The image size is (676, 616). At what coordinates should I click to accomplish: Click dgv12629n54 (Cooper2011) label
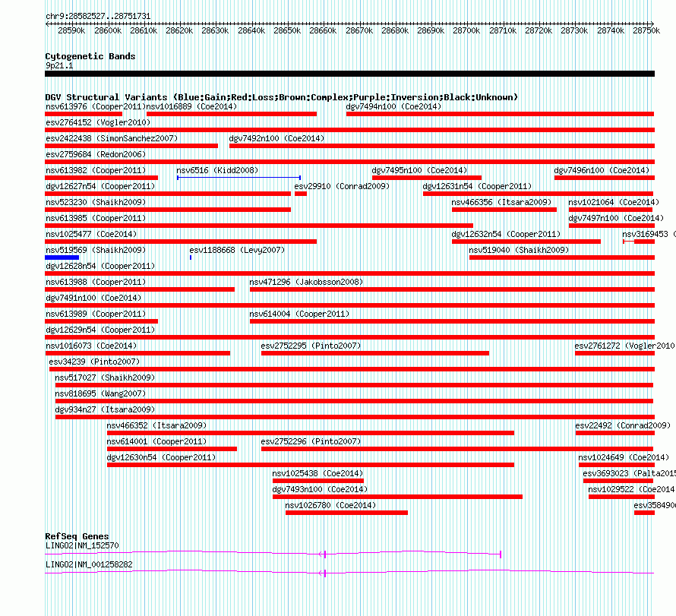click(x=100, y=330)
